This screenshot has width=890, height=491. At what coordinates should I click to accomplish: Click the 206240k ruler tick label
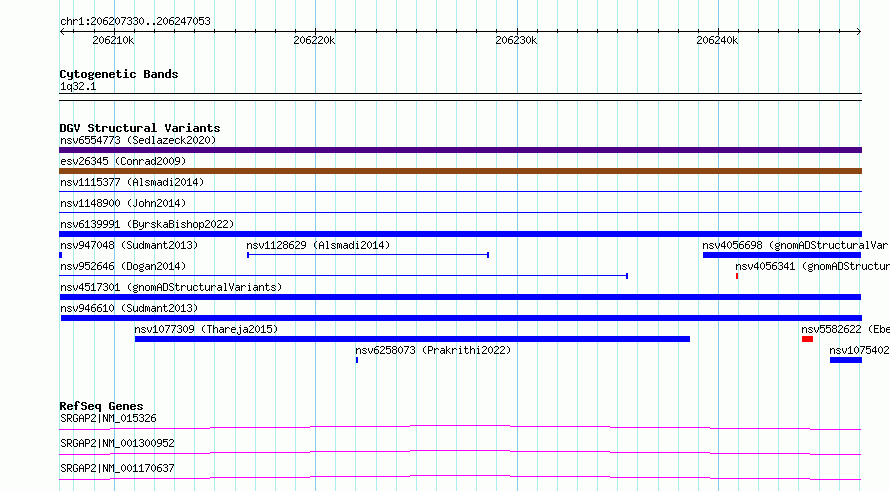coord(717,40)
